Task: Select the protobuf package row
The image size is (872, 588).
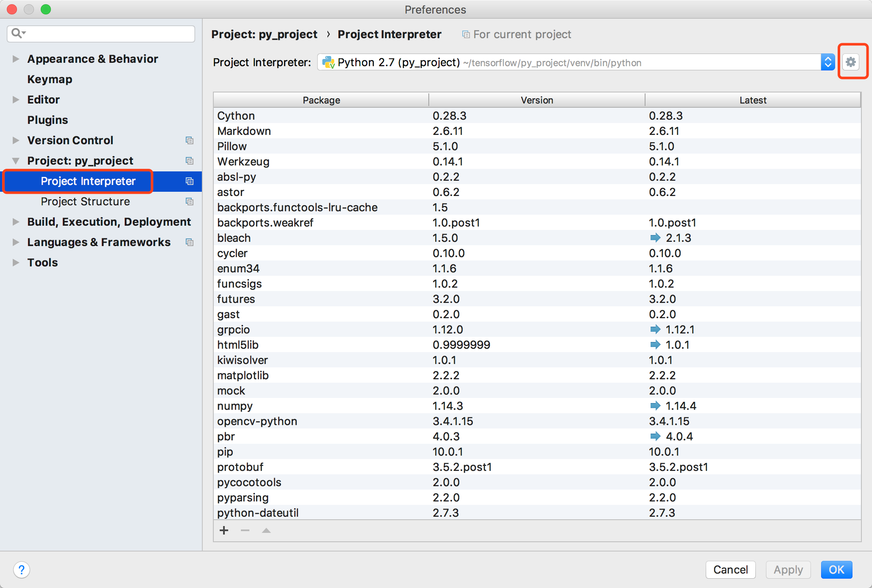Action: pos(537,467)
